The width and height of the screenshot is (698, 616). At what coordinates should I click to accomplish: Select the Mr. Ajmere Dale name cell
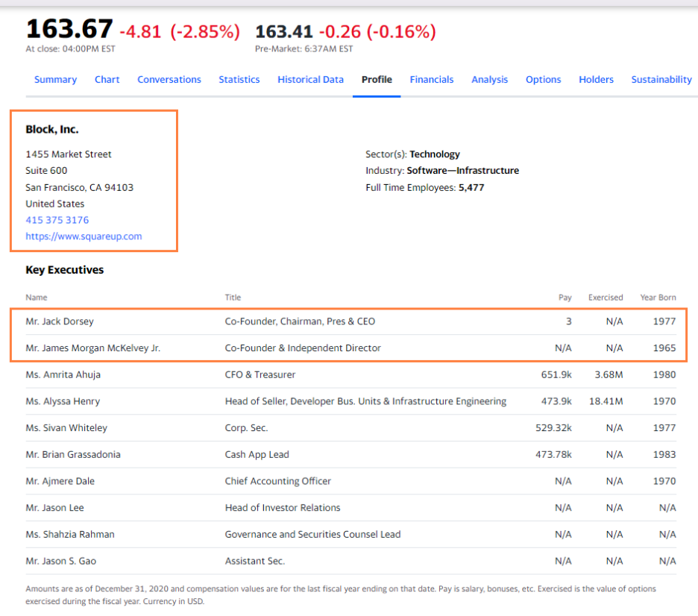(60, 481)
